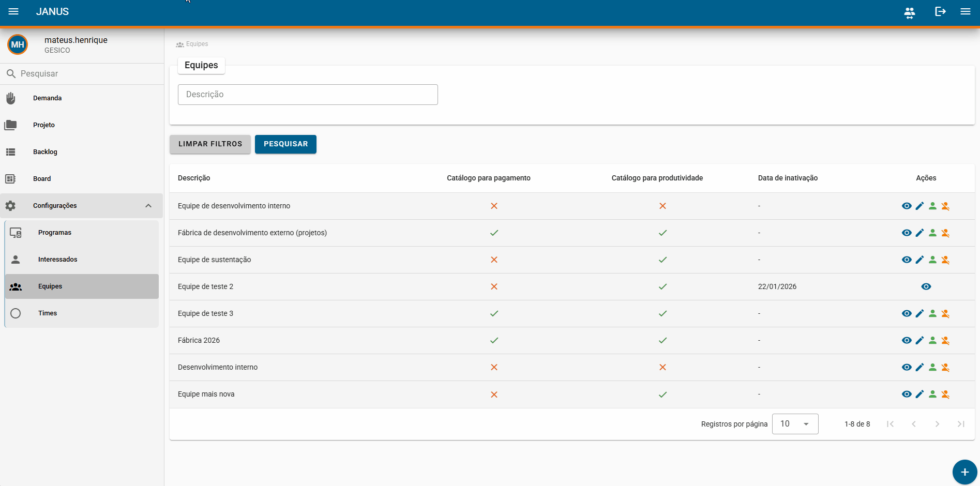Open the Demanda menu item
This screenshot has width=980, height=486.
[x=82, y=98]
